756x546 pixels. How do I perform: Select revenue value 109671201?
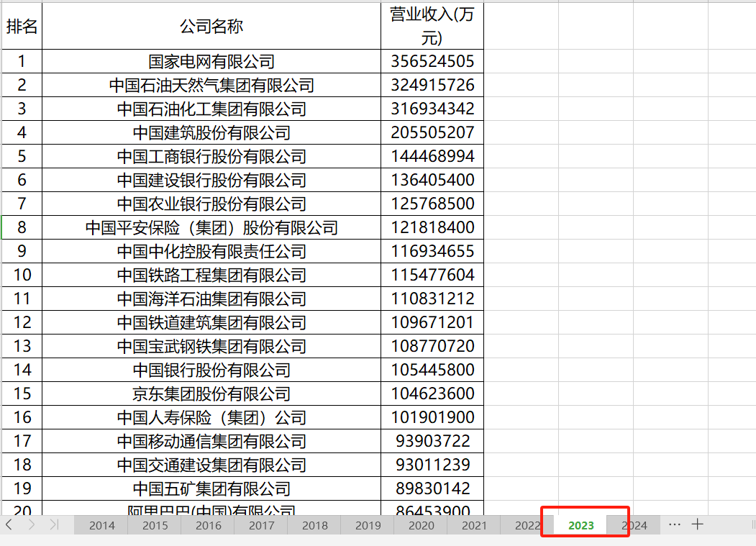click(432, 322)
